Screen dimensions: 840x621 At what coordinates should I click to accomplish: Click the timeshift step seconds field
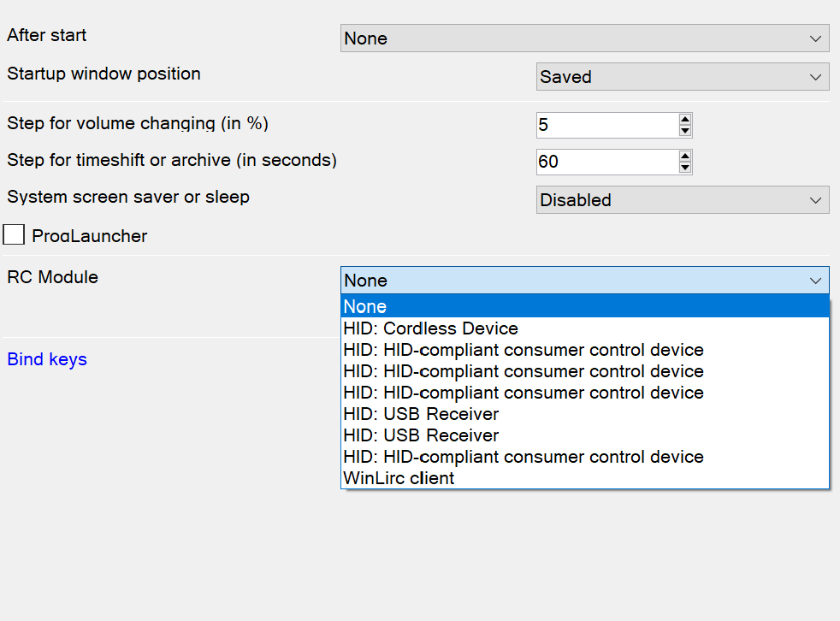pos(606,162)
